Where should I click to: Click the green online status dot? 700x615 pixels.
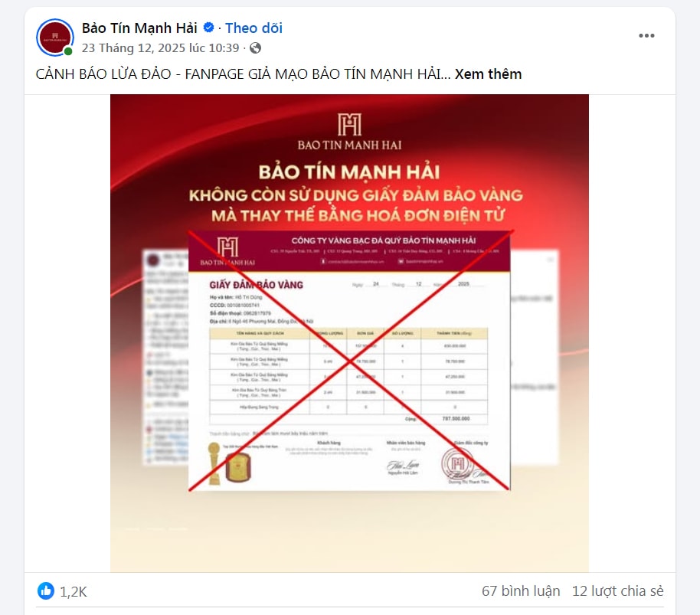(x=68, y=51)
